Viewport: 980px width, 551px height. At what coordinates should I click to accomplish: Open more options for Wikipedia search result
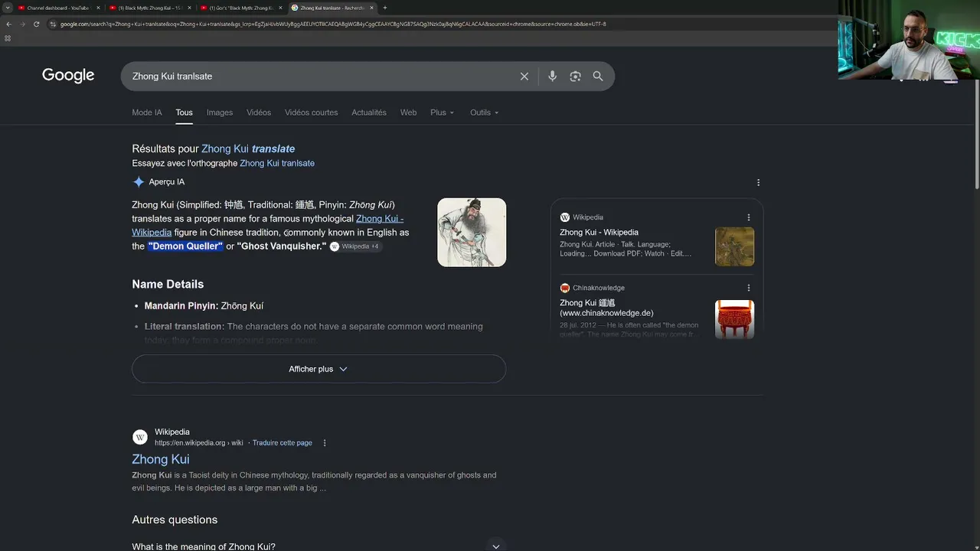[x=325, y=443]
